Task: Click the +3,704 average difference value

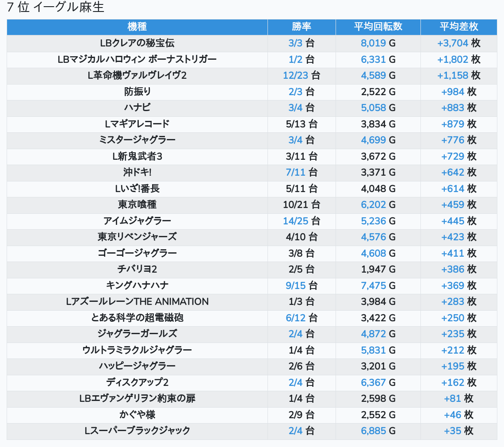Action: [452, 43]
